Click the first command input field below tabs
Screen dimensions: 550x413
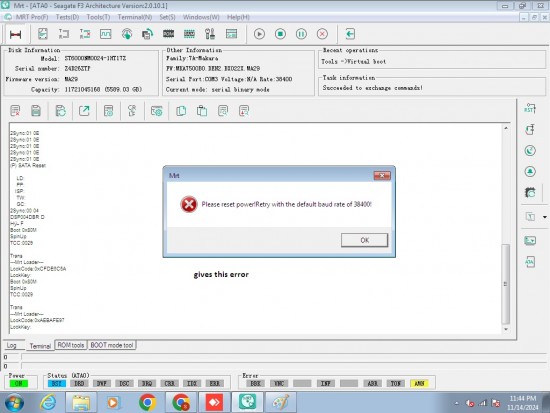point(285,357)
